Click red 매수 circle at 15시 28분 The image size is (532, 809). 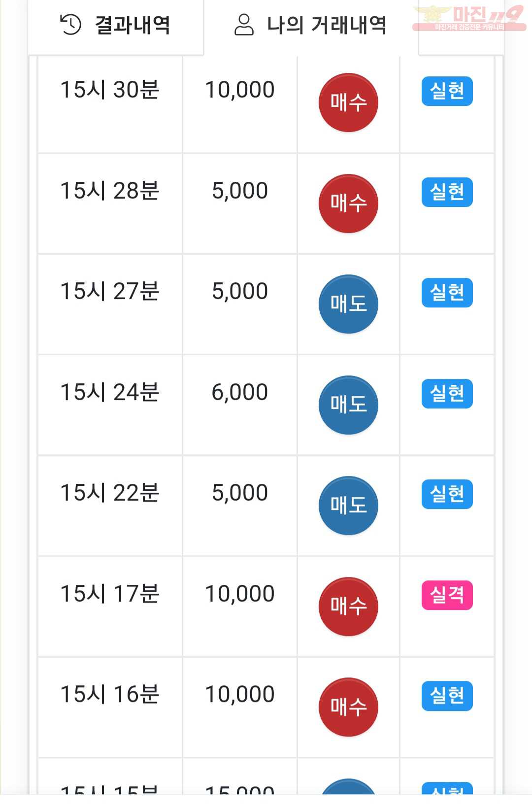(x=348, y=203)
